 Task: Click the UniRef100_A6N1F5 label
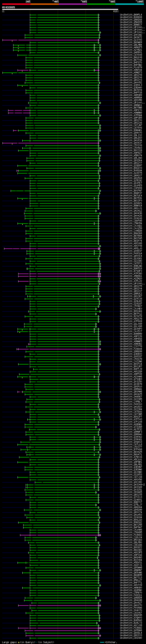[131, 47]
